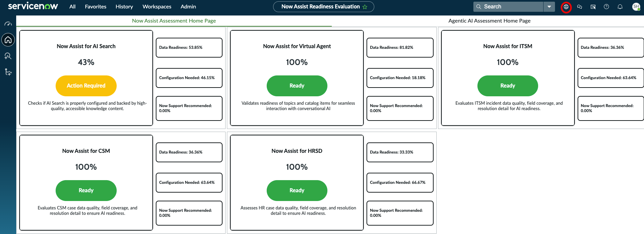The height and width of the screenshot is (234, 644).
Task: Switch to Agentic AI Assessment Home Page tab
Action: [x=489, y=21]
